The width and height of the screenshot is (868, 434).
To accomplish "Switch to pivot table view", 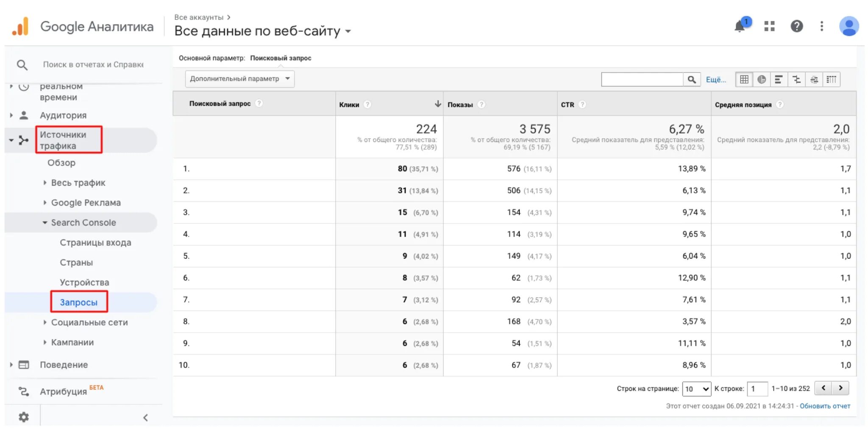I will [x=831, y=79].
